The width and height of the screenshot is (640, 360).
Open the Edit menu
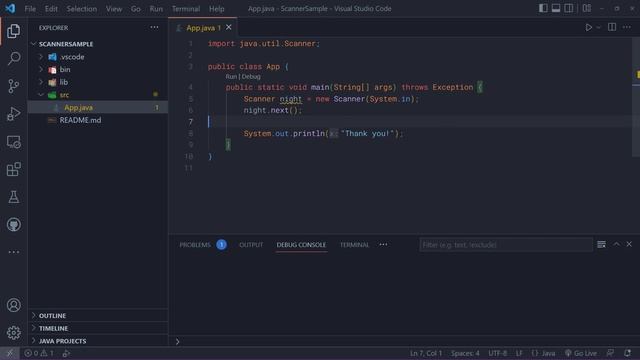pos(51,9)
